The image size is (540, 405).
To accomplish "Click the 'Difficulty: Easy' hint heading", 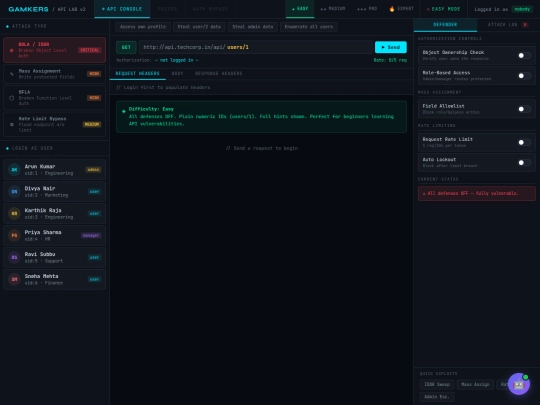I will tap(151, 109).
